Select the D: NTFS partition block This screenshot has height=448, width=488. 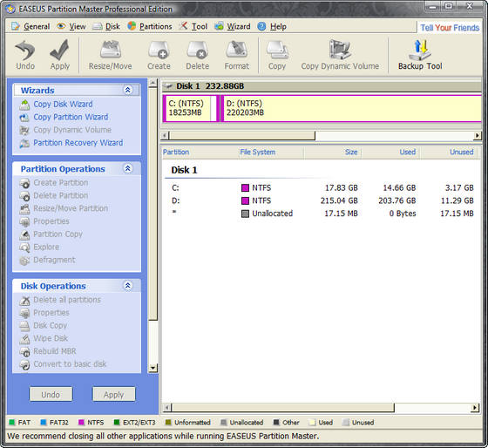(x=350, y=108)
